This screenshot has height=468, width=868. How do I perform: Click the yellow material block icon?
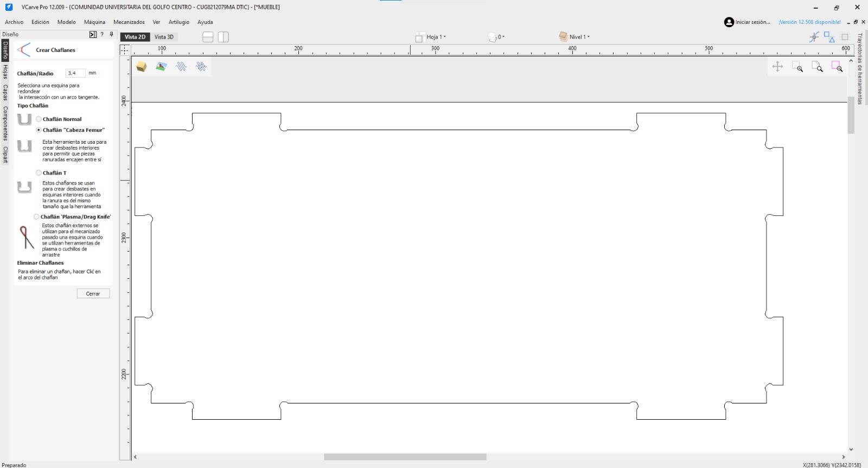pyautogui.click(x=142, y=66)
